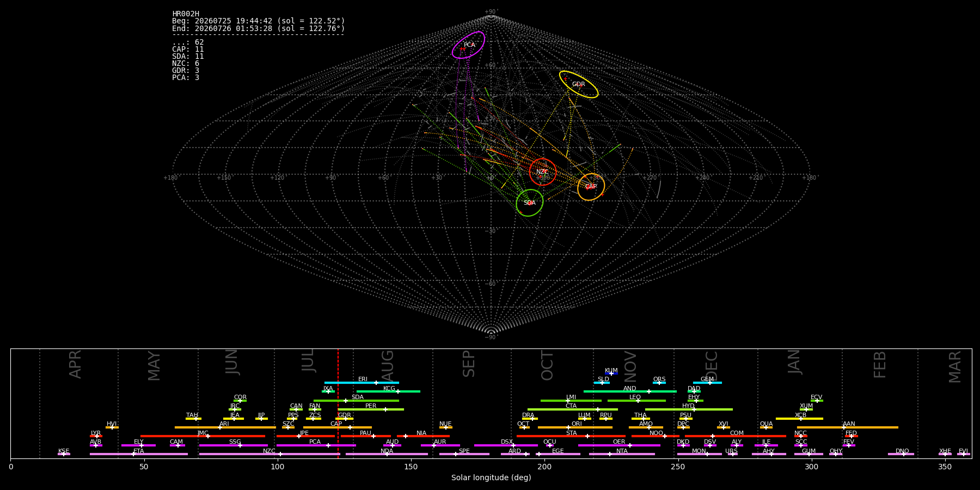Click the Solar longitude axis label
Screen dimensions: 980x490
click(491, 478)
